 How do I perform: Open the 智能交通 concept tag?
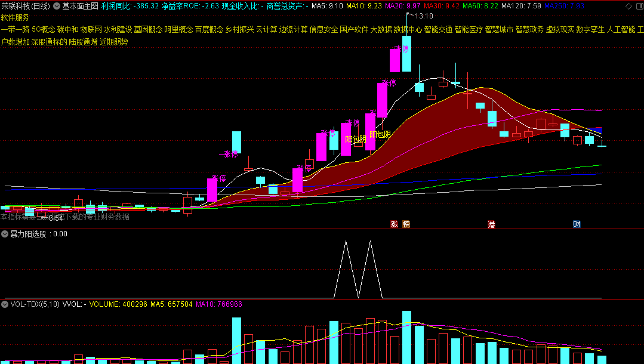[x=438, y=30]
